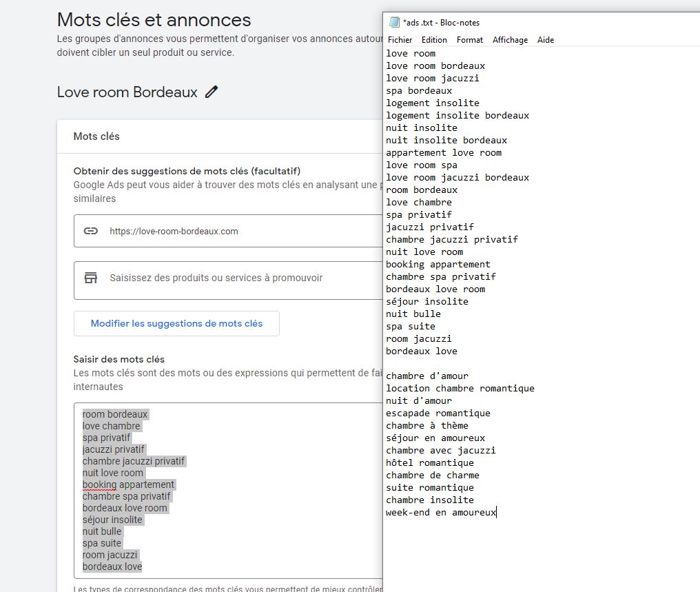Open the Fichier menu in Notepad
Image resolution: width=700 pixels, height=592 pixels.
[x=400, y=40]
